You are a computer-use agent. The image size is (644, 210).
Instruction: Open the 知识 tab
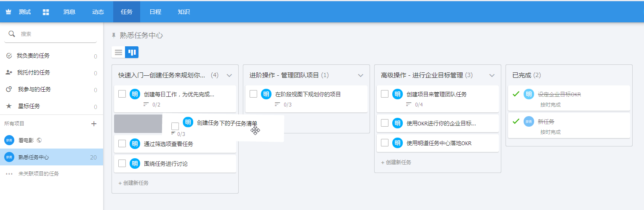184,12
